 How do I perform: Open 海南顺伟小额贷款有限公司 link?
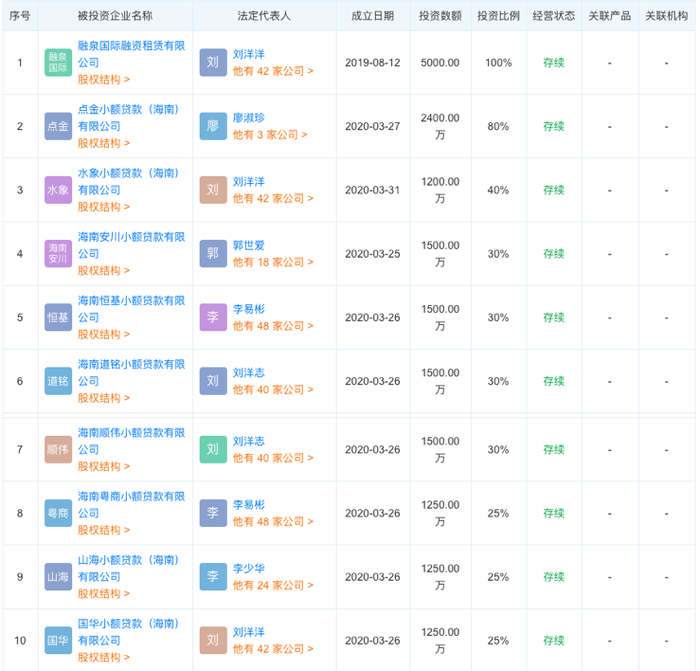pyautogui.click(x=131, y=441)
